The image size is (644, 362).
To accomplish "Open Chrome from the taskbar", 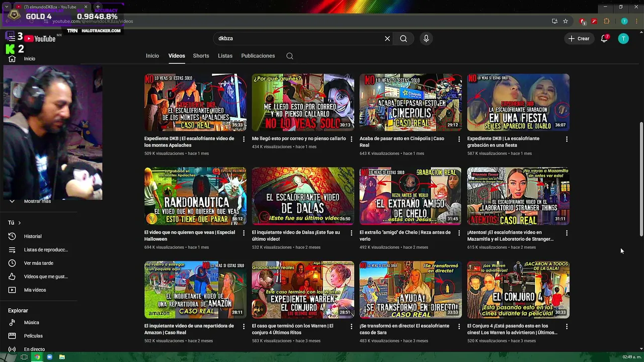I will tap(37, 357).
